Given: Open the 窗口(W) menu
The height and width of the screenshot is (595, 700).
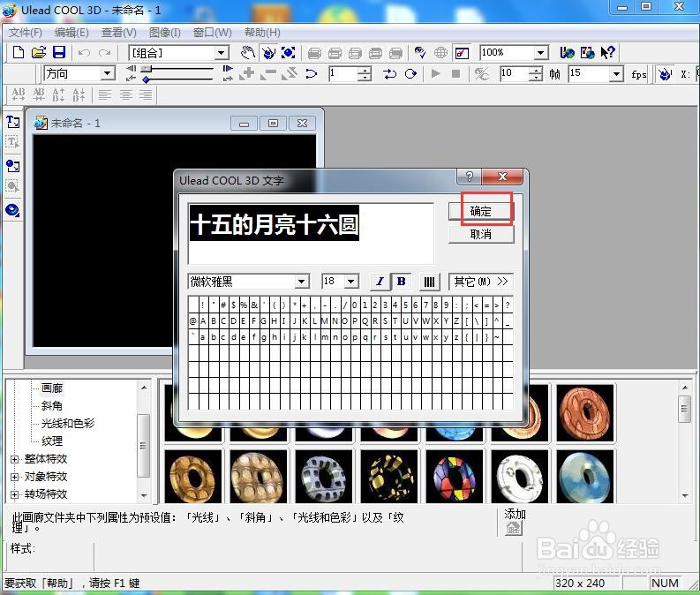Looking at the screenshot, I should (x=213, y=33).
